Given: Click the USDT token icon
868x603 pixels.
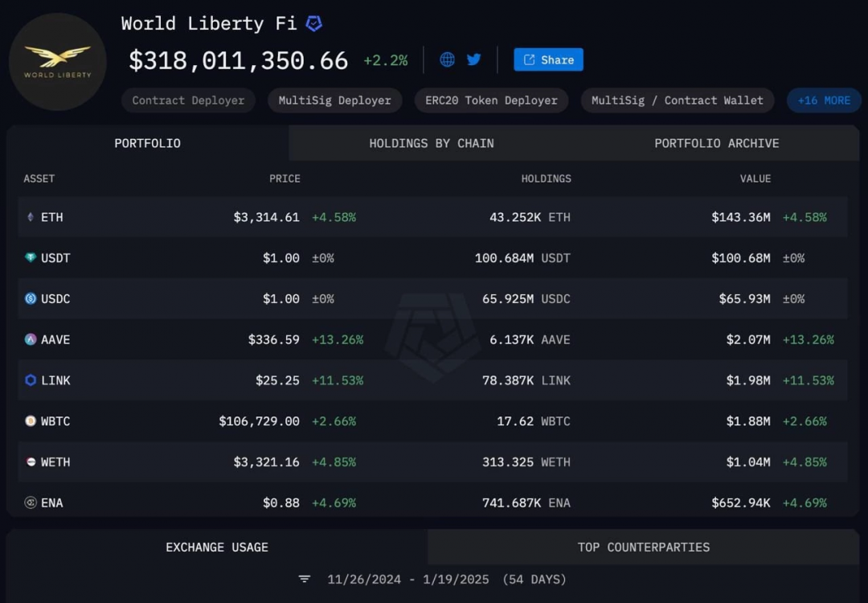Looking at the screenshot, I should (x=31, y=258).
